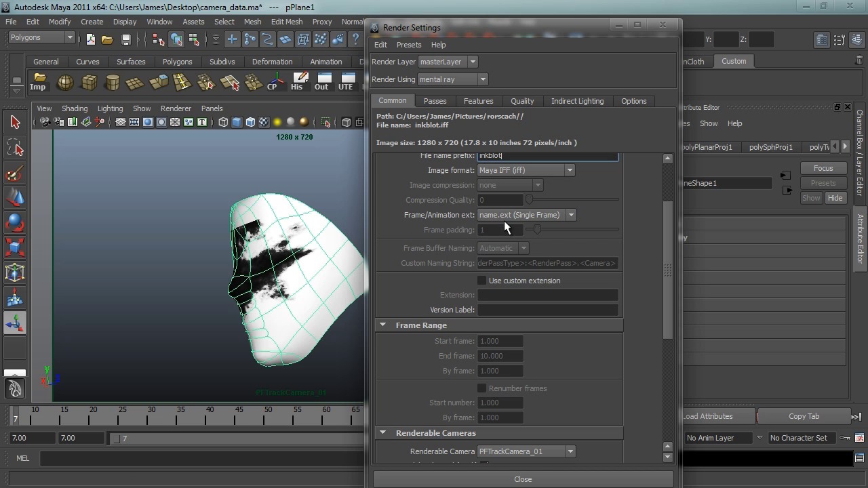Click the Imp import shelf icon
The height and width of the screenshot is (488, 868).
click(x=39, y=82)
